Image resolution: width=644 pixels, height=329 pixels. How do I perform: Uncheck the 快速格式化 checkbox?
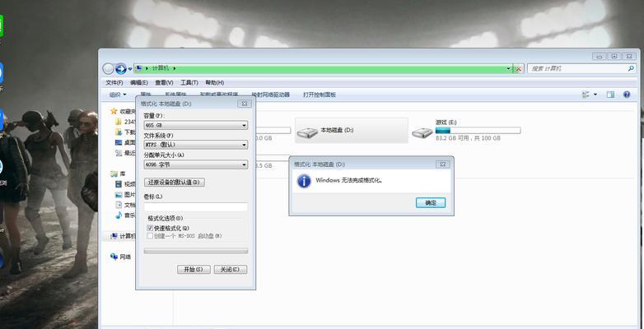[151, 228]
